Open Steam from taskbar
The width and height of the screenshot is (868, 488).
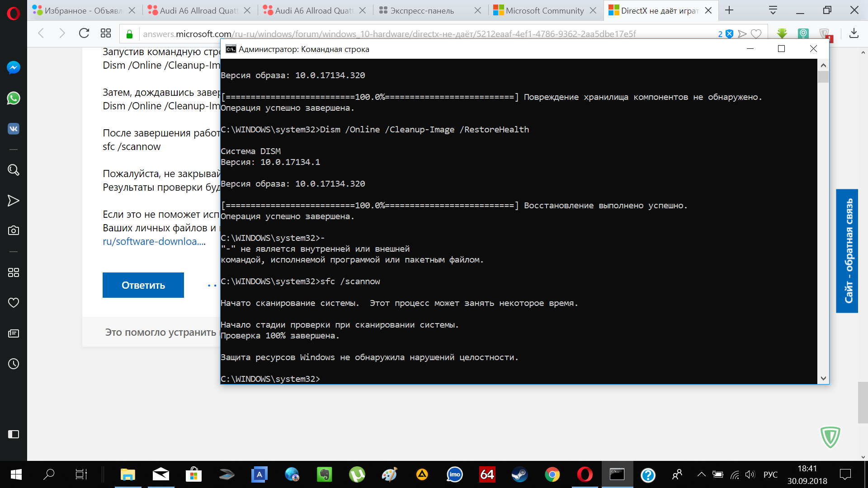(519, 474)
